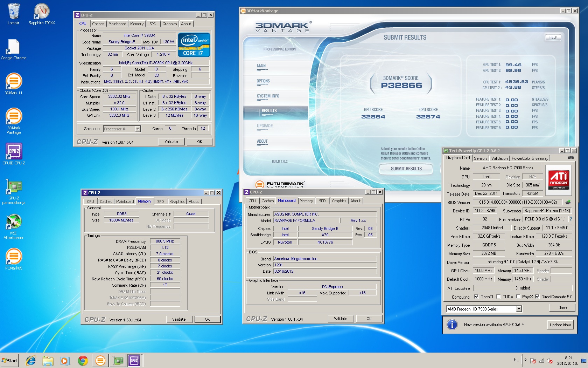The height and width of the screenshot is (368, 588).
Task: Toggle the PhysX checkbox in GPU-Z
Action: click(x=518, y=297)
